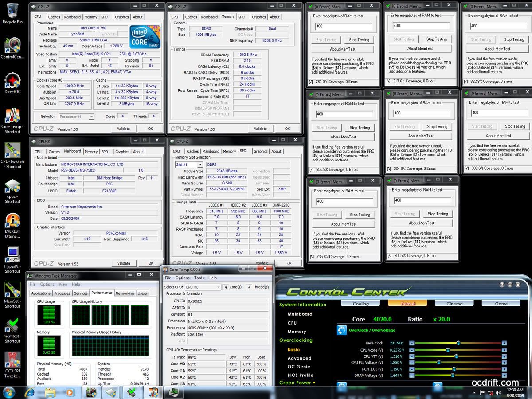Click the OverClock / OverVoltage section icon
Screen dimensions: 532x399
(x=341, y=330)
